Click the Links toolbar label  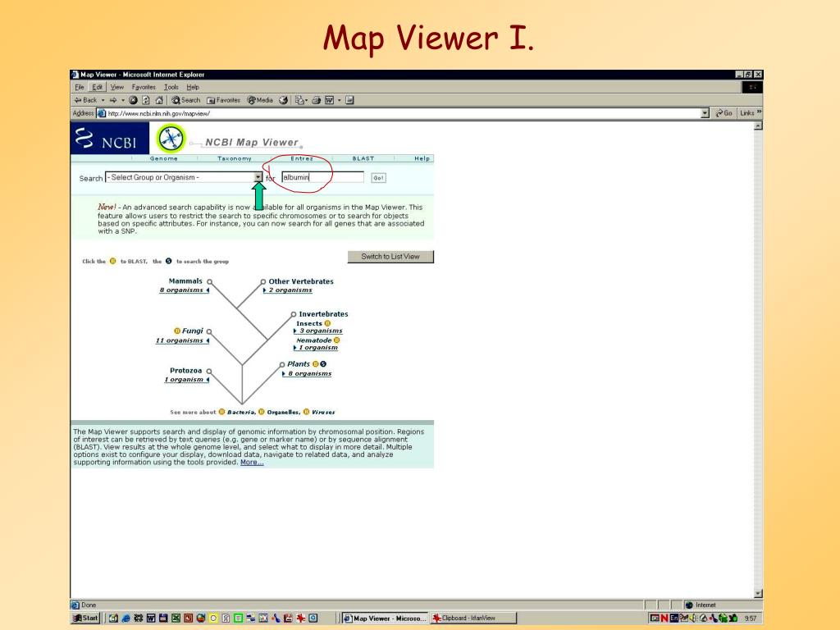(x=747, y=113)
